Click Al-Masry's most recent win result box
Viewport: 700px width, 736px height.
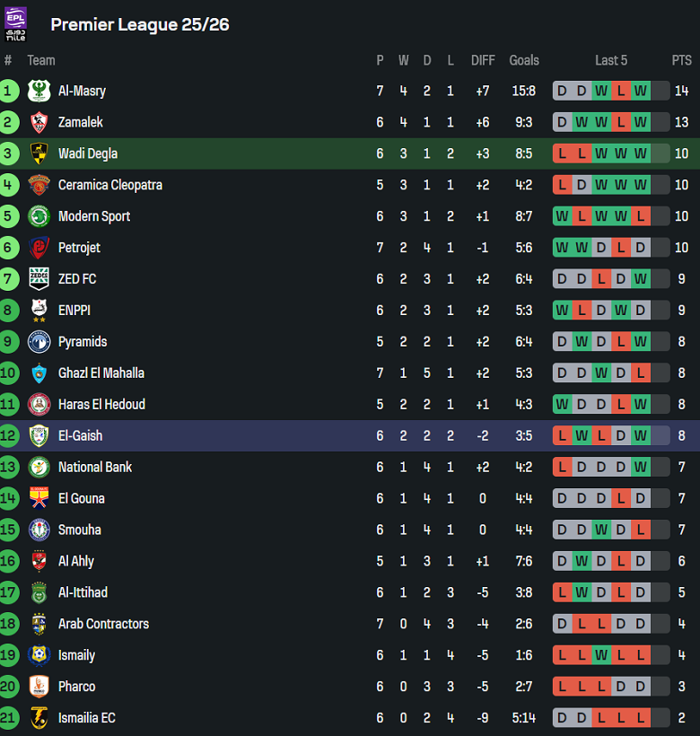pos(641,91)
